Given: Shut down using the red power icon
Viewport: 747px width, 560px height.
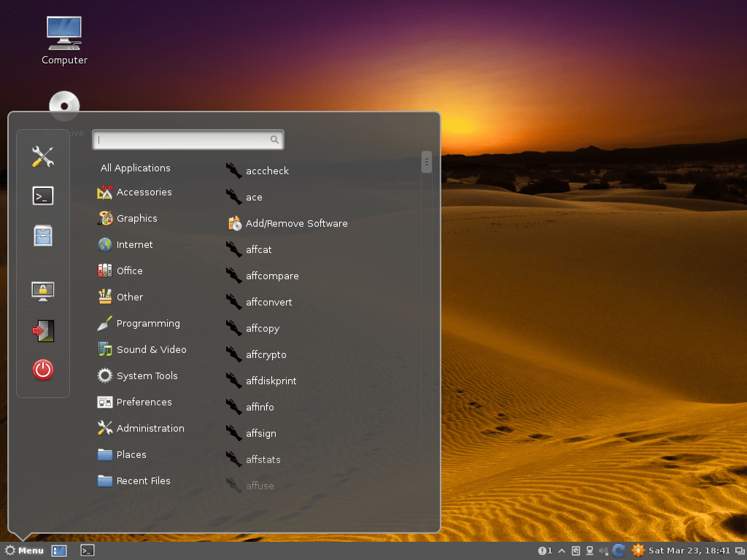Looking at the screenshot, I should [x=43, y=370].
